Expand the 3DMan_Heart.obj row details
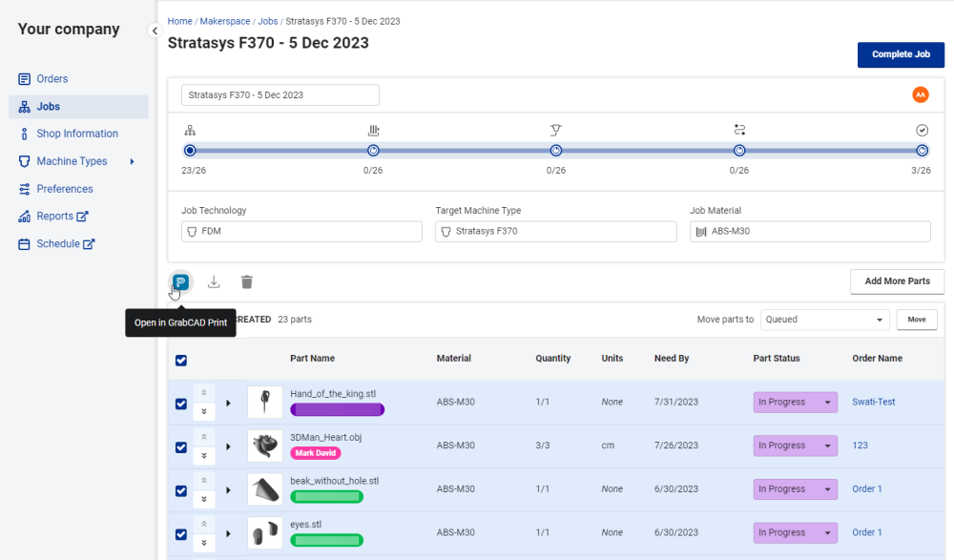 click(229, 446)
